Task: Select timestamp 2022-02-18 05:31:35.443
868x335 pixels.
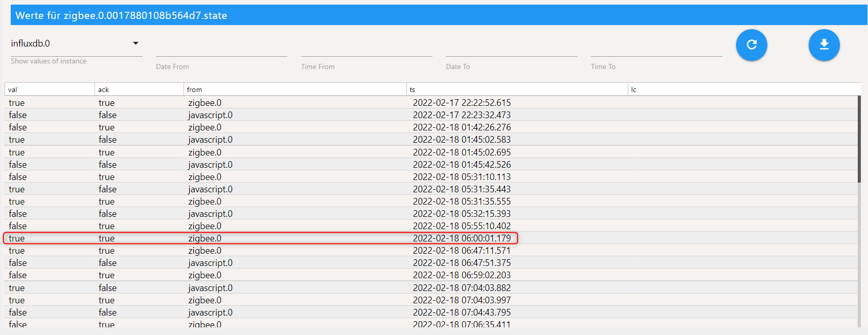Action: 462,189
